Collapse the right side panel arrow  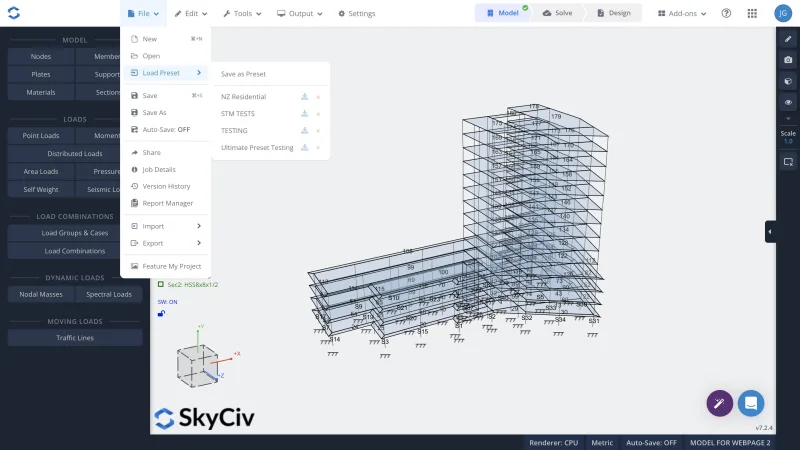coord(770,232)
